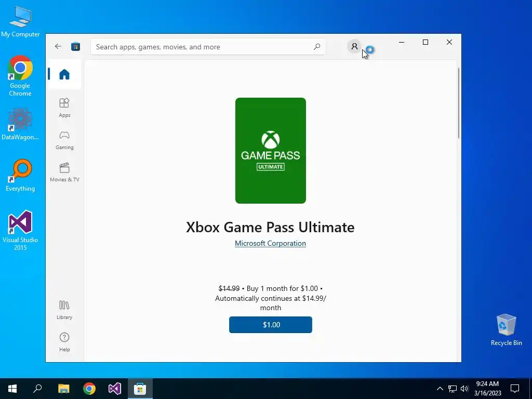Select the Everything desktop shortcut
This screenshot has width=532, height=399.
click(x=20, y=176)
